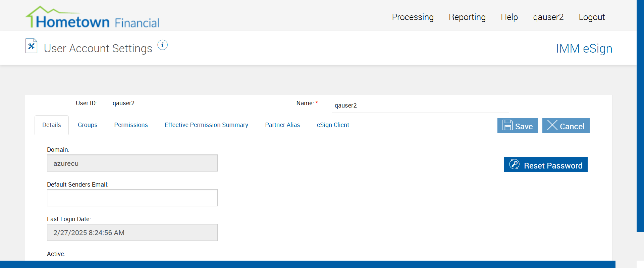This screenshot has height=268, width=644.
Task: Click the Default Senders Email label
Action: [78, 185]
